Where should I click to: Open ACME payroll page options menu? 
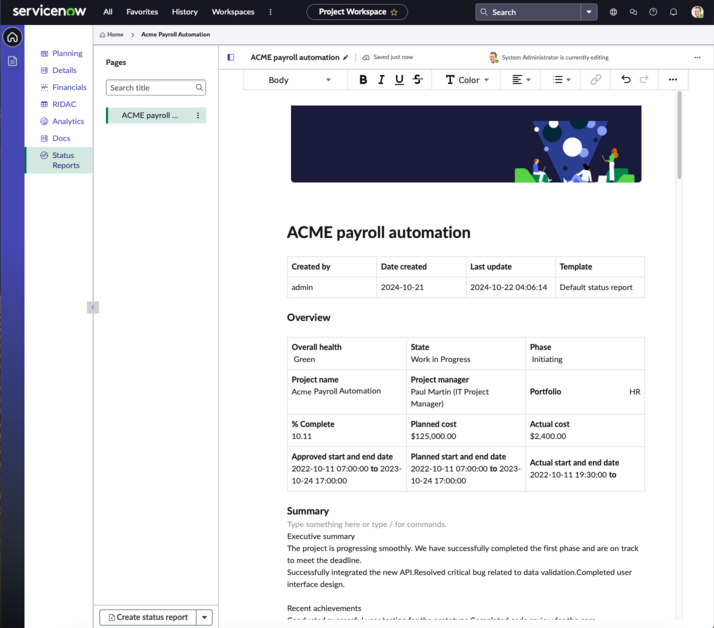click(198, 116)
